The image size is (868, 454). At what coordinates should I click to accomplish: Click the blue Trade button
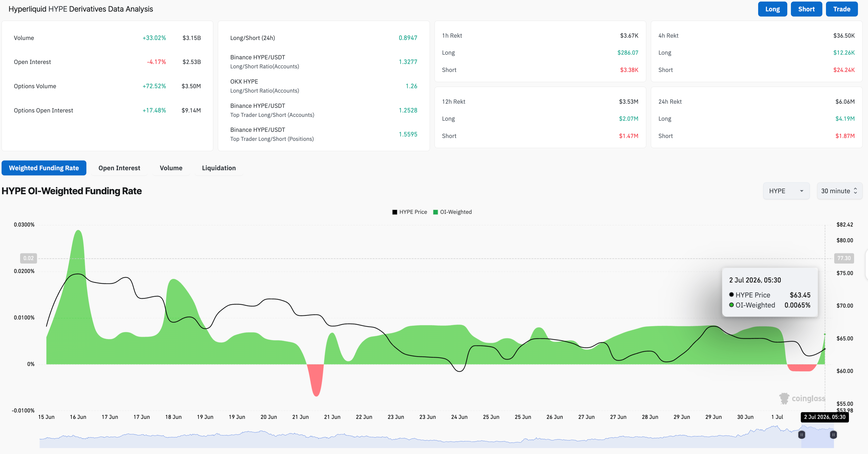pyautogui.click(x=842, y=9)
